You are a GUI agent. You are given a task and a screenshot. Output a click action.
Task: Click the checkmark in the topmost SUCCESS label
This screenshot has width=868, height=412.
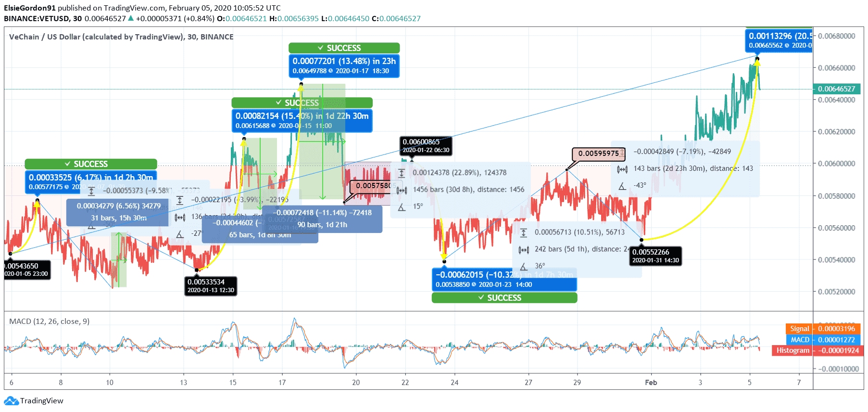point(321,48)
